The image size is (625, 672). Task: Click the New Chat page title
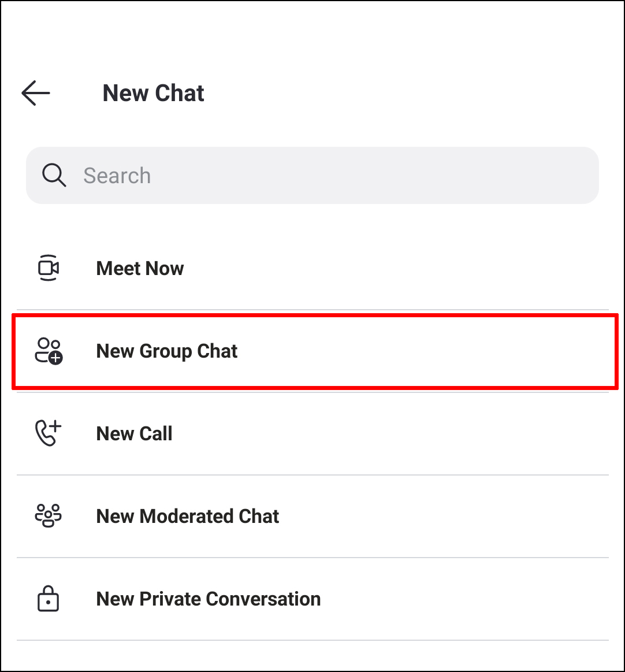pyautogui.click(x=153, y=93)
